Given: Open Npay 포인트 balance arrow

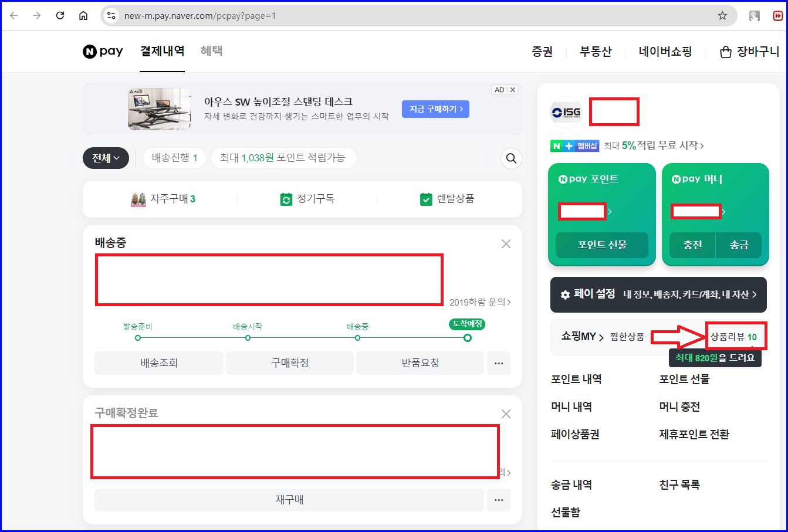Looking at the screenshot, I should point(610,212).
